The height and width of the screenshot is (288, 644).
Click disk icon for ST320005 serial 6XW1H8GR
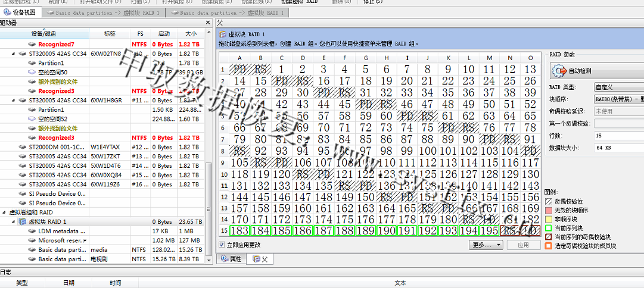(x=22, y=101)
